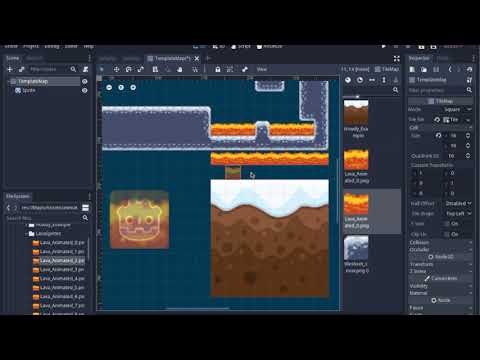
Task: Click the View button in viewport toolbar
Action: tap(262, 69)
